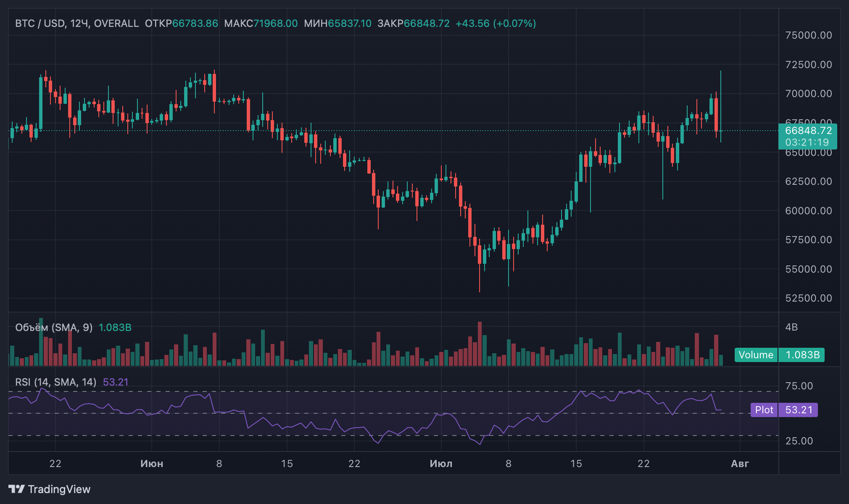This screenshot has width=849, height=504.
Task: Select the Авг marker on time axis
Action: coord(740,464)
